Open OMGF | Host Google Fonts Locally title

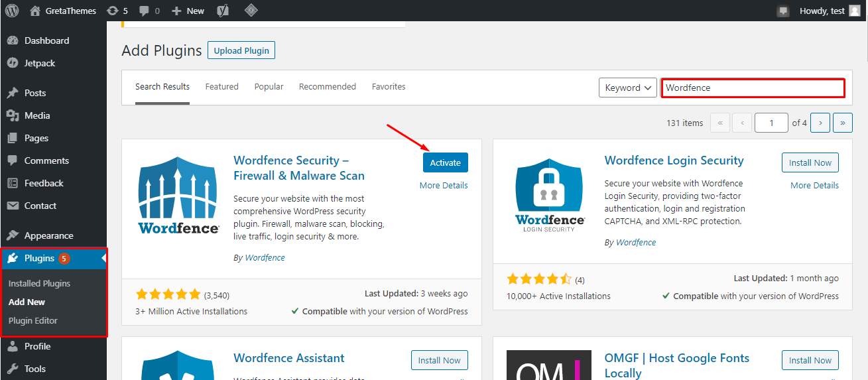[677, 365]
